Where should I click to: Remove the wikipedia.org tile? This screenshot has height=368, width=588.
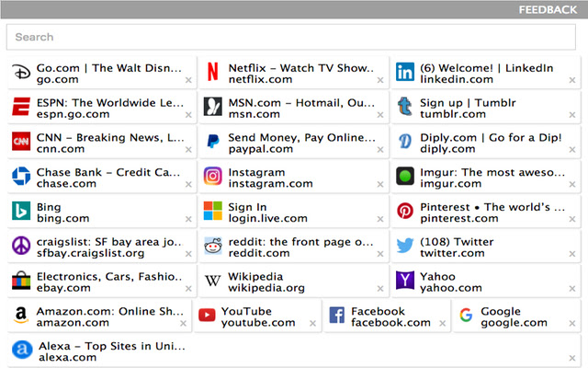[x=380, y=288]
